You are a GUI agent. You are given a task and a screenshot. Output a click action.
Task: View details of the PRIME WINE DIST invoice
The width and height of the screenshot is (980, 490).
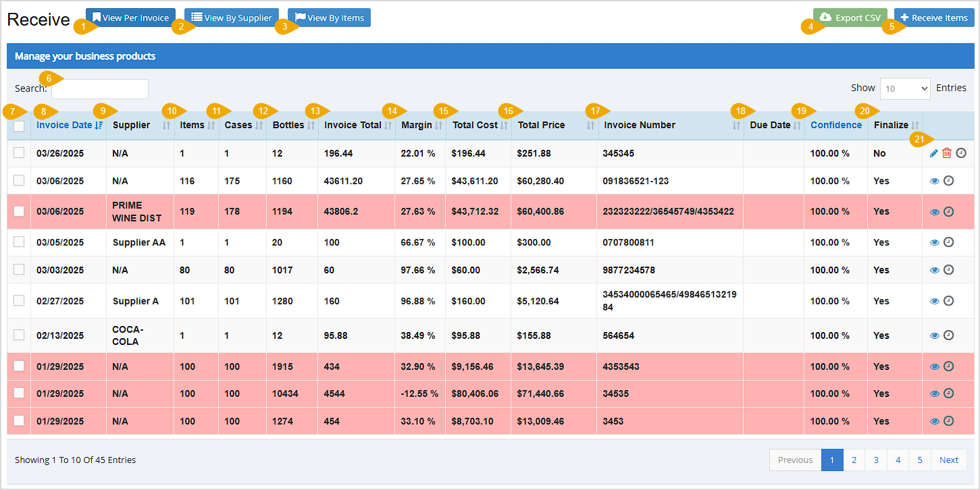(935, 211)
